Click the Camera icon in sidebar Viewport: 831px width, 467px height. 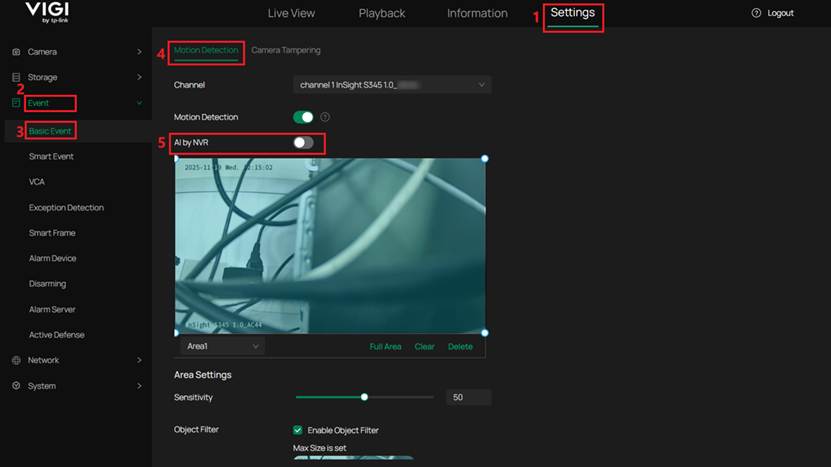point(16,52)
